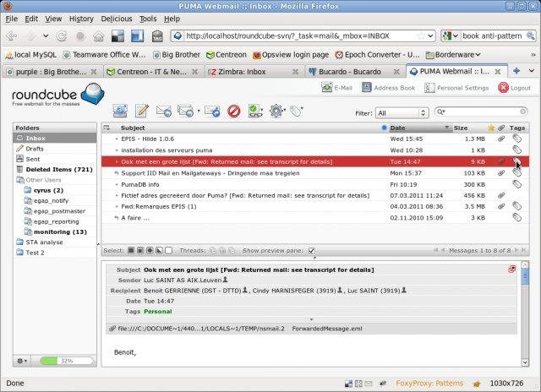This screenshot has height=392, width=541.
Task: Open the Address Book
Action: click(x=388, y=88)
